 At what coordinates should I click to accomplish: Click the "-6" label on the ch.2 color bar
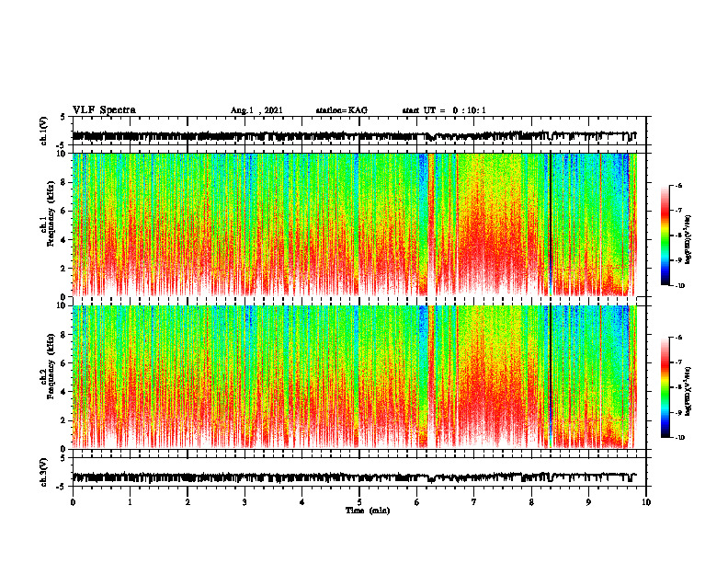tap(678, 338)
